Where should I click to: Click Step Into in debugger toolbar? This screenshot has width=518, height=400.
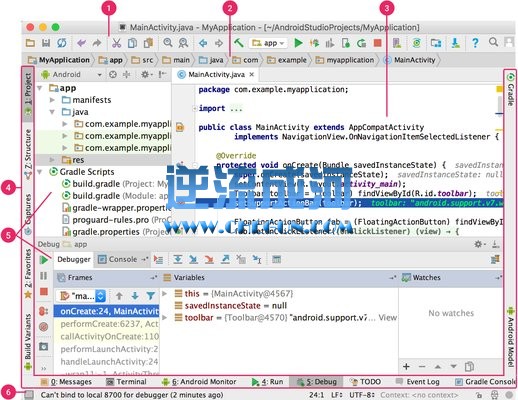(193, 259)
